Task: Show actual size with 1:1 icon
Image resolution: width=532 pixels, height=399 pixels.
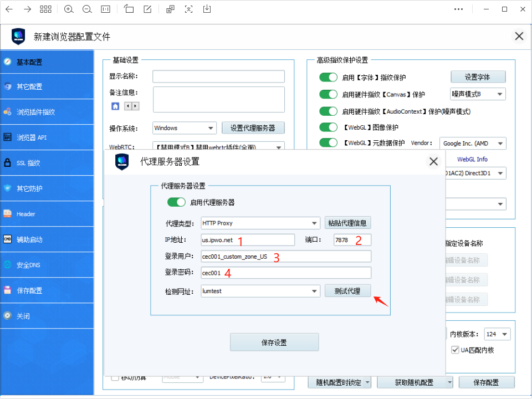Action: [x=105, y=9]
